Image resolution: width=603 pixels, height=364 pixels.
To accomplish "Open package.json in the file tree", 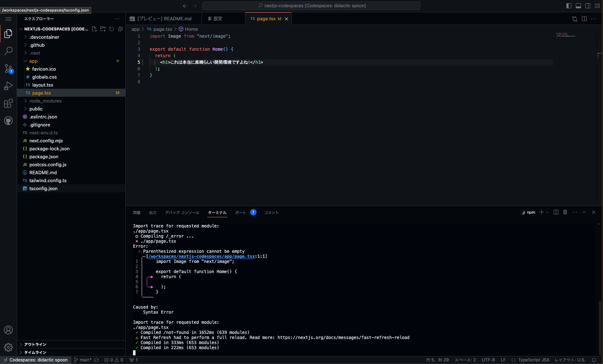I will coord(71,157).
